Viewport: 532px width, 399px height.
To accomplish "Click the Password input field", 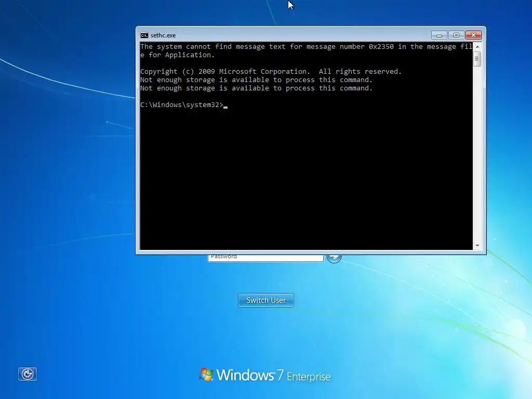I will (265, 258).
